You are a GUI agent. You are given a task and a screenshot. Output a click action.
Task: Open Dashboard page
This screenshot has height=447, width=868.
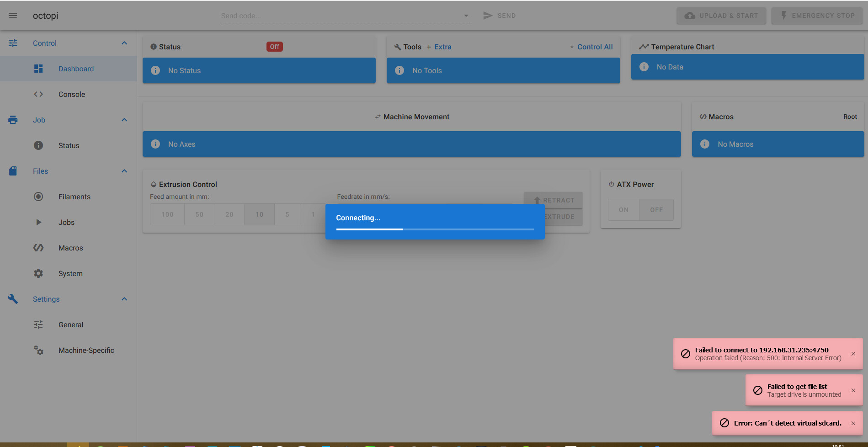[69, 69]
